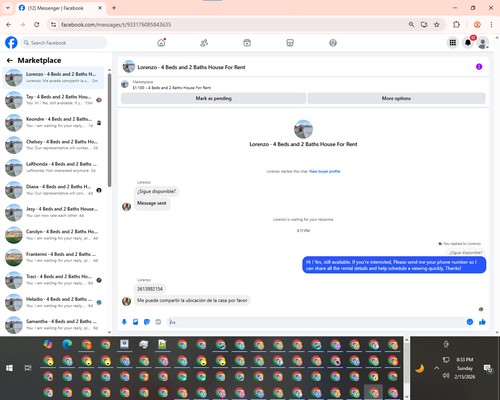Open Microsoft Edge from taskbar
Viewport: 500px width, 400px height.
click(67, 344)
